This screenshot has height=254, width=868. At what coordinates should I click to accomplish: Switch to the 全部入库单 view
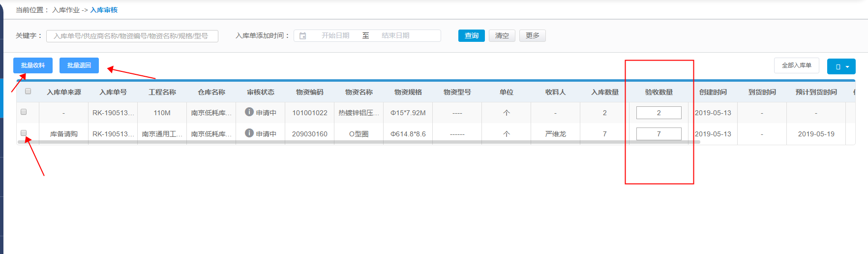[x=796, y=65]
